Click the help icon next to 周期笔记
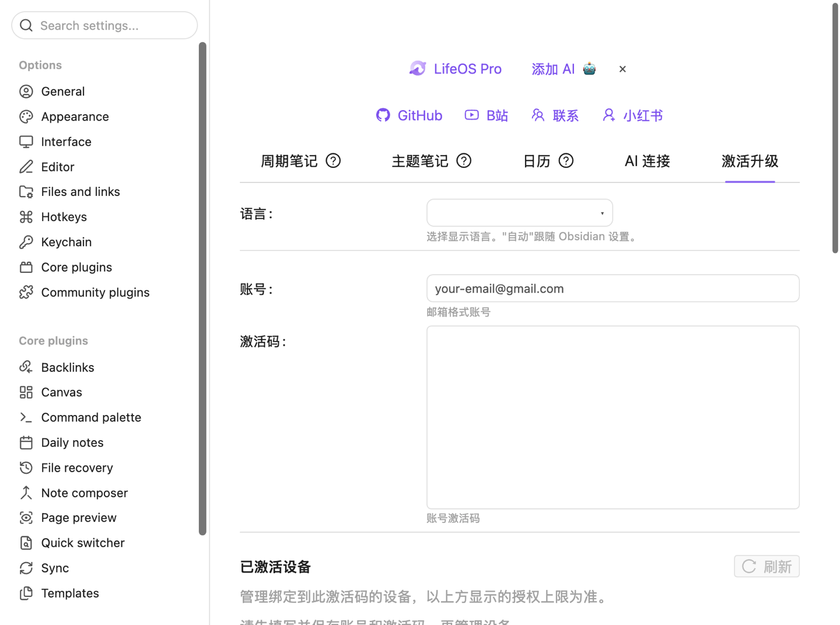Image resolution: width=840 pixels, height=625 pixels. click(x=333, y=161)
